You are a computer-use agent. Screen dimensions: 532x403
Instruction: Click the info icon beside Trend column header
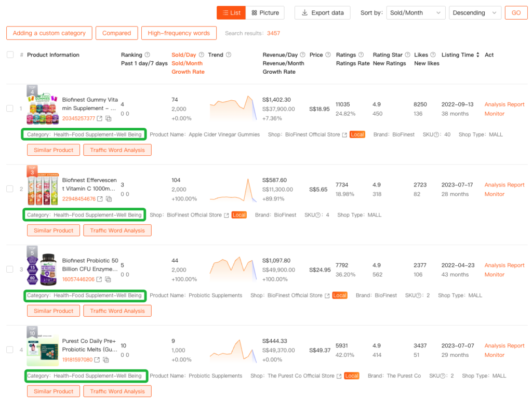coord(229,55)
